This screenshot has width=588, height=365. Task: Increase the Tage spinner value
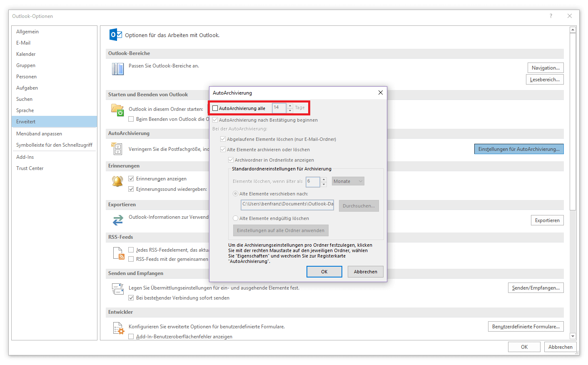click(x=290, y=106)
